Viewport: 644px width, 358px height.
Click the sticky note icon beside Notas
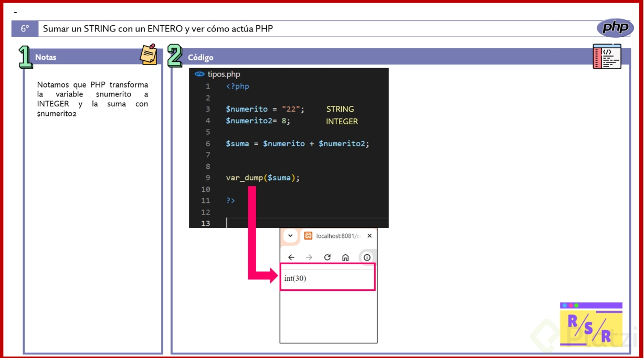tap(149, 55)
